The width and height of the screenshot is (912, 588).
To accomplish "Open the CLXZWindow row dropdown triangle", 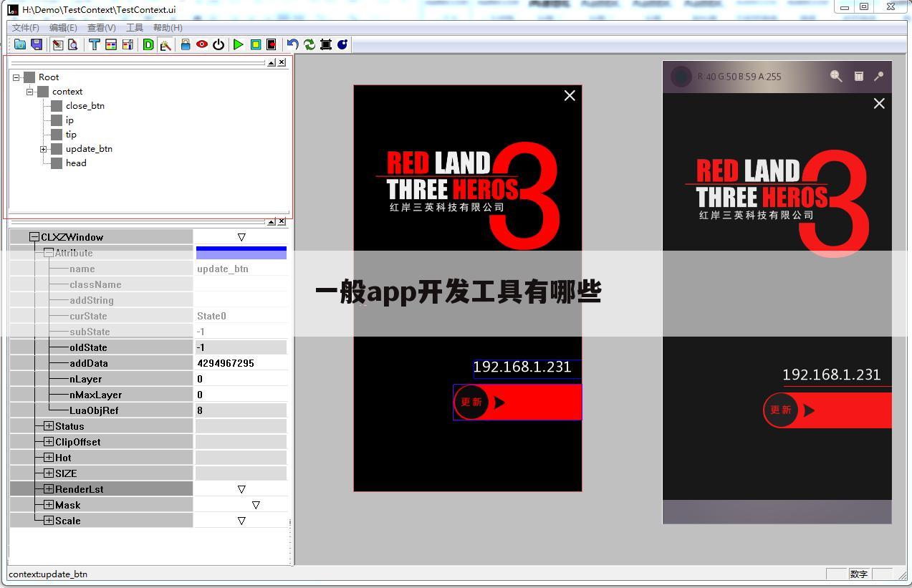I will tap(241, 237).
